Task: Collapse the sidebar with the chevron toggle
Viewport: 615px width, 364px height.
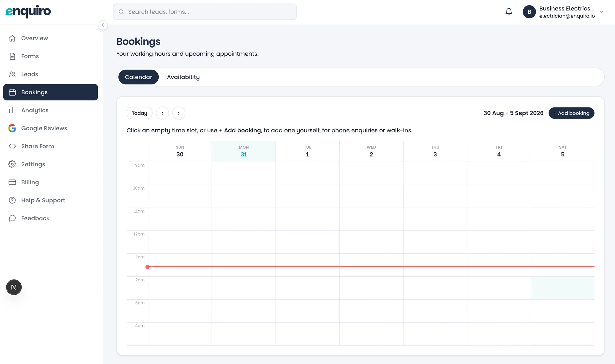Action: (x=103, y=25)
